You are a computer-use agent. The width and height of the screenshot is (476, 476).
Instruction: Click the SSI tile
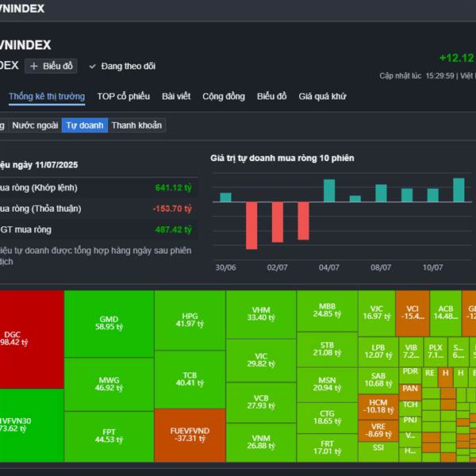pyautogui.click(x=378, y=451)
